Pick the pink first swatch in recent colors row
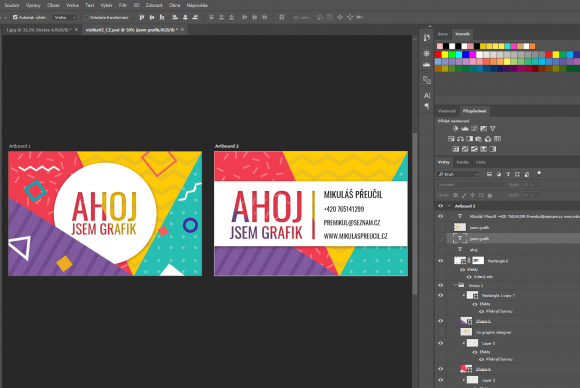 pos(440,46)
